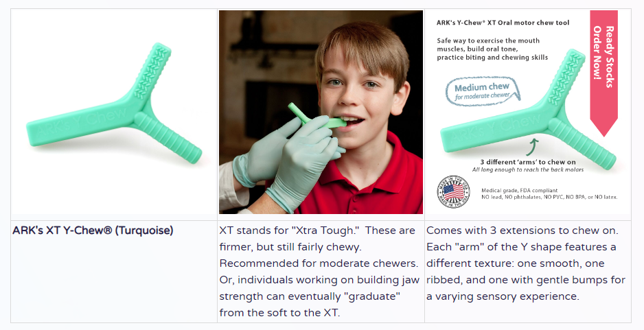Click the All long enough to reach molars text

tap(528, 169)
